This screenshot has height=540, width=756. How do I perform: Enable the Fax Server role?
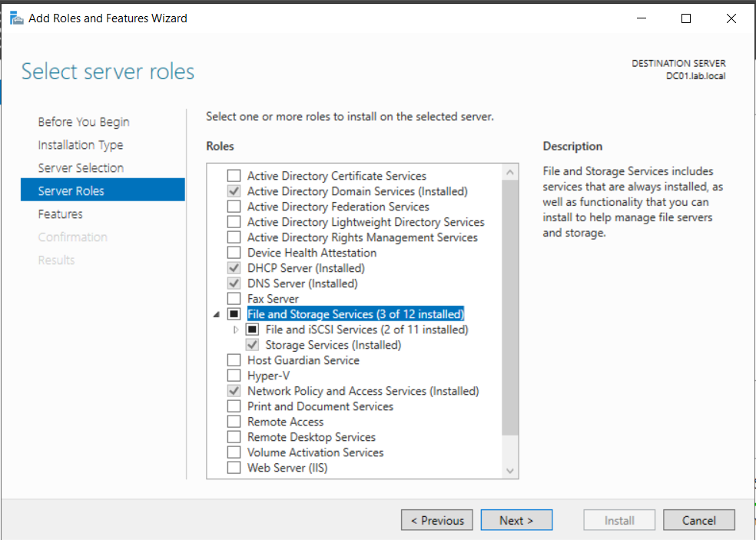pyautogui.click(x=234, y=298)
